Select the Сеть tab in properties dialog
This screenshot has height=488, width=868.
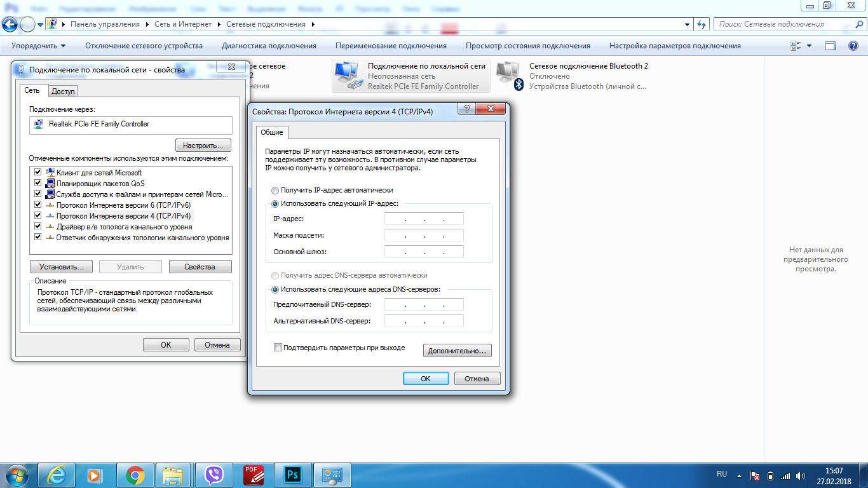(x=32, y=90)
